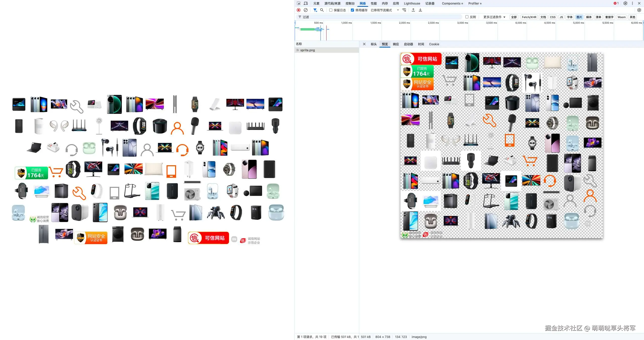This screenshot has width=644, height=340.
Task: Select the Fetch/XHR filter button
Action: click(x=529, y=17)
